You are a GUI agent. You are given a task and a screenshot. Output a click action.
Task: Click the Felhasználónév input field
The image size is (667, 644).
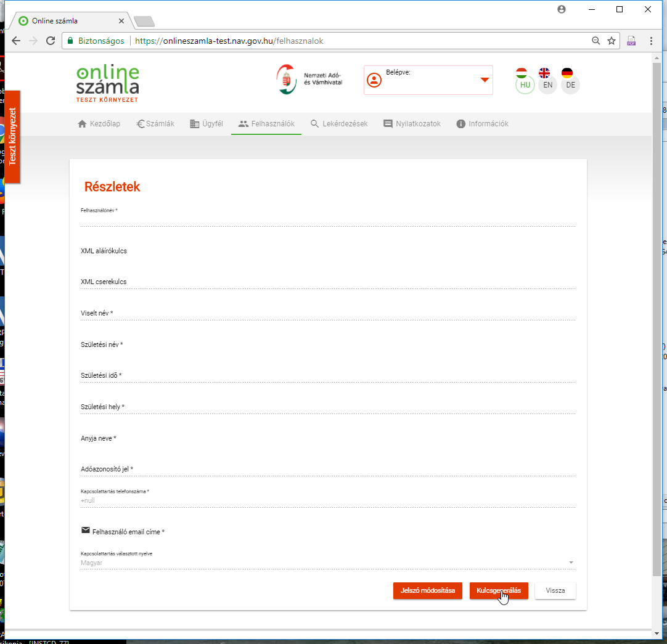coord(327,220)
